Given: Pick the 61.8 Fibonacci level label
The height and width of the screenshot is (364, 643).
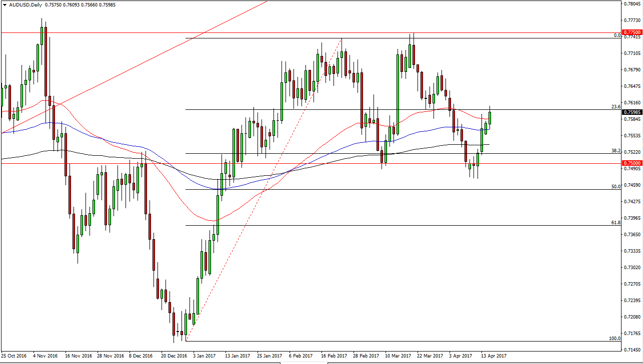Looking at the screenshot, I should click(615, 222).
